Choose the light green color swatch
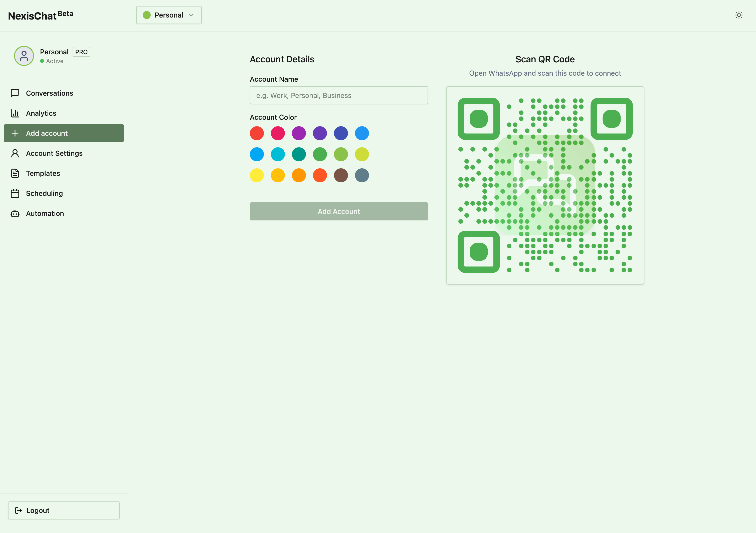Viewport: 756px width, 533px height. 341,155
